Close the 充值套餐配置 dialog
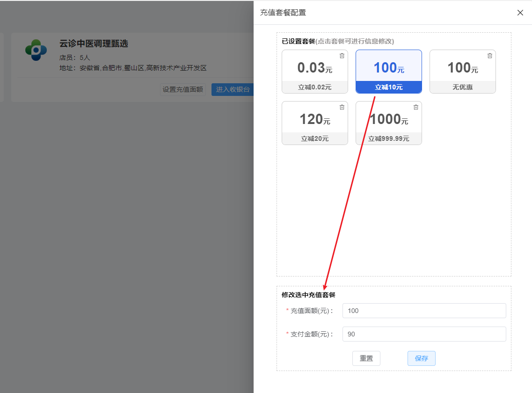The image size is (532, 393). 520,13
